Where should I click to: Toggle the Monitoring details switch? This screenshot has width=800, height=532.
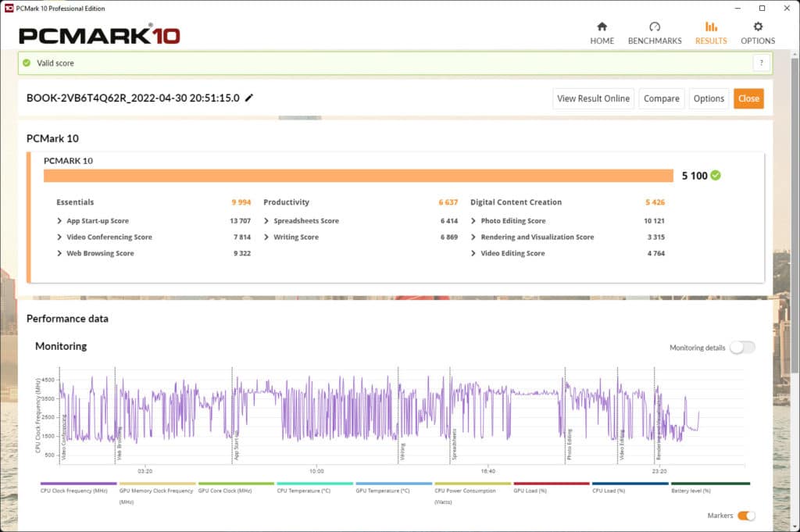[x=742, y=348]
